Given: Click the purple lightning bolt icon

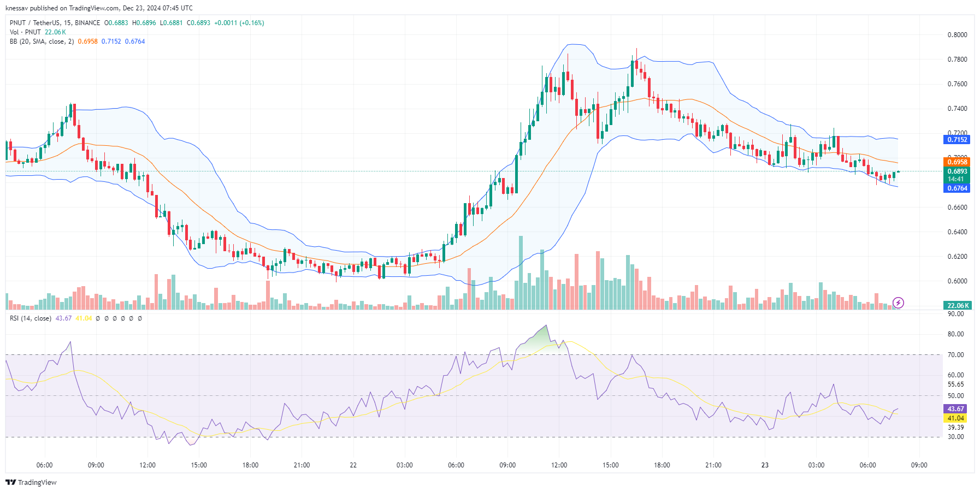Looking at the screenshot, I should (898, 303).
